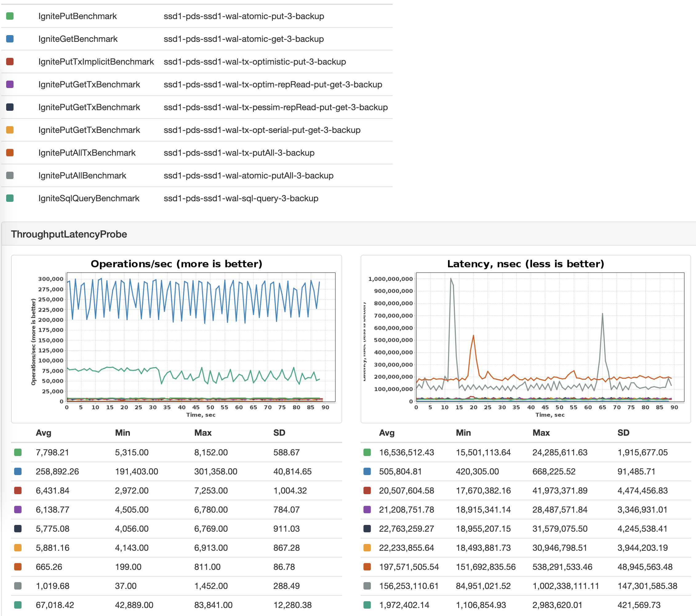This screenshot has height=616, width=696.
Task: Click the orange IgnitePutAllTxBenchmark legend square
Action: pyautogui.click(x=10, y=153)
